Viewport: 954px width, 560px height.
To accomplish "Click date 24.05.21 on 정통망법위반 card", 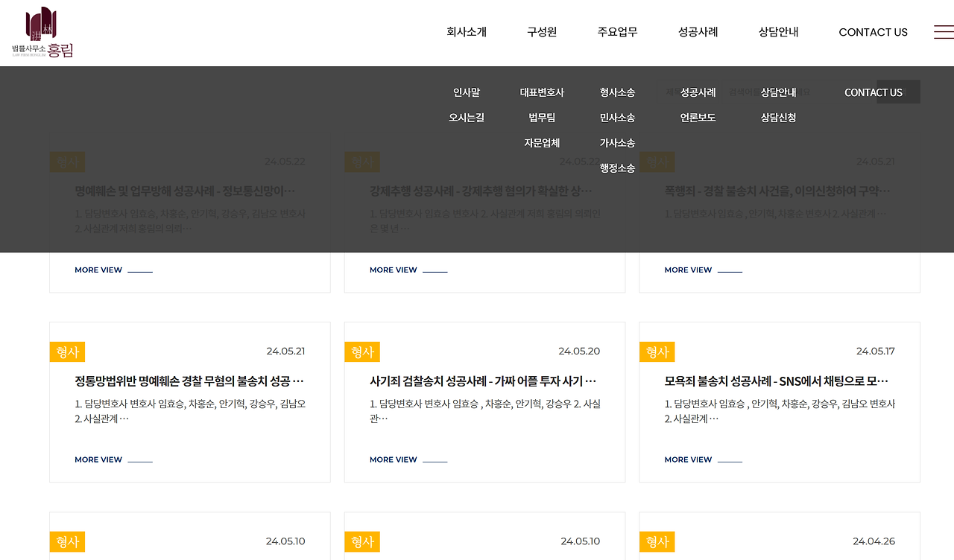I will click(x=285, y=351).
